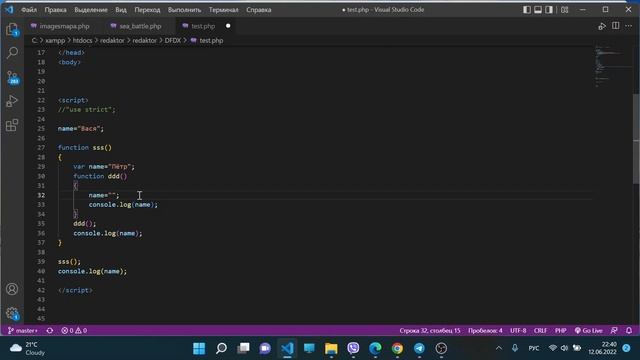Change indentation via Пробелов: 4
Image resolution: width=640 pixels, height=360 pixels.
(x=485, y=331)
